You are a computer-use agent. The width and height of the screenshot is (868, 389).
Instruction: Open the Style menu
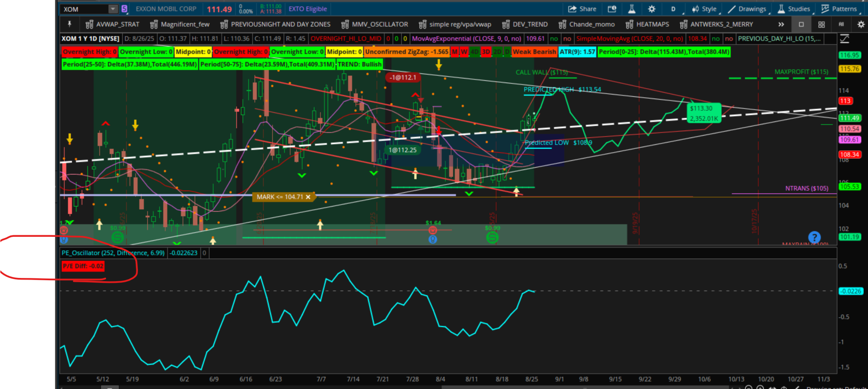(704, 9)
